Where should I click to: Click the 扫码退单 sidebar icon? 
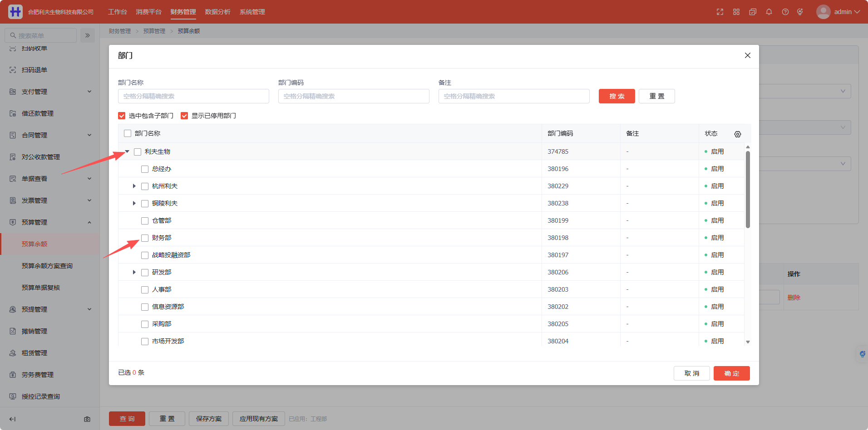13,70
